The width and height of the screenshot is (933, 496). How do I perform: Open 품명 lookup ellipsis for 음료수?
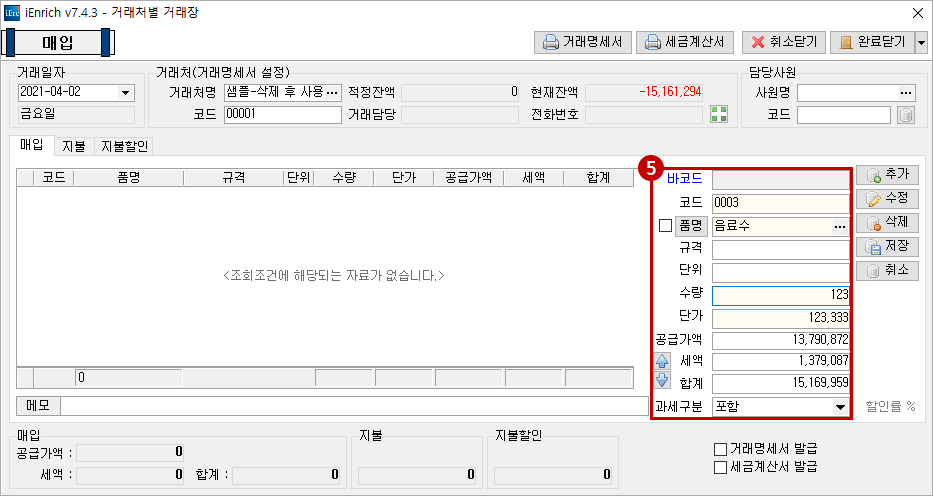click(839, 227)
